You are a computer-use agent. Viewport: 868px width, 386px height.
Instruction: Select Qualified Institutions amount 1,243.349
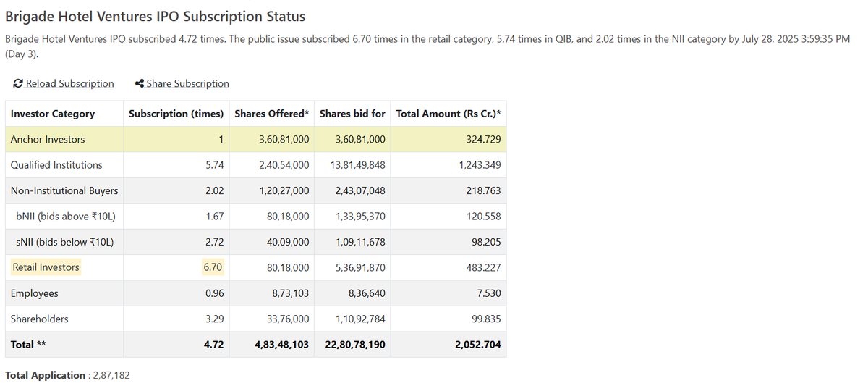coord(480,165)
